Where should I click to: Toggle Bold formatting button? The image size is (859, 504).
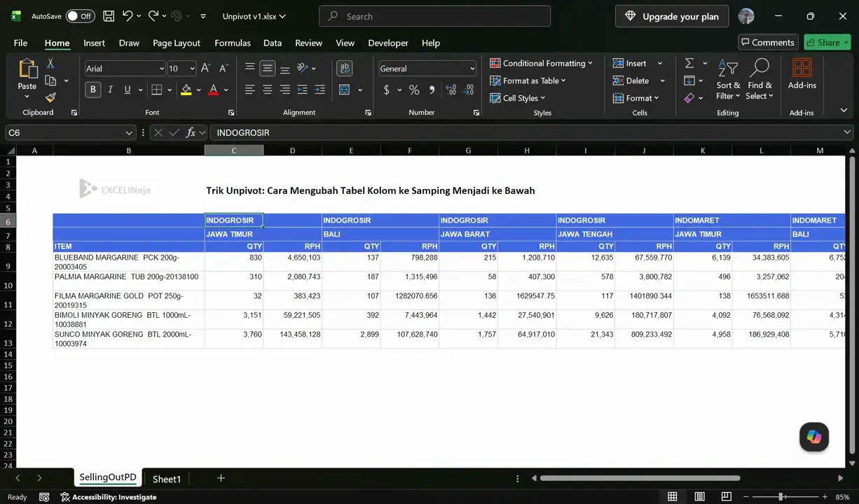(92, 90)
